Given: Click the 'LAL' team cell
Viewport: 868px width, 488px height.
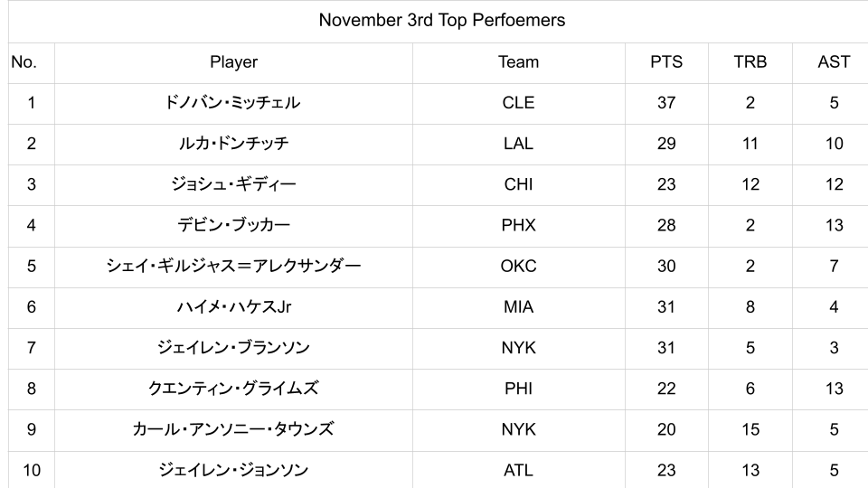Looking at the screenshot, I should 518,144.
